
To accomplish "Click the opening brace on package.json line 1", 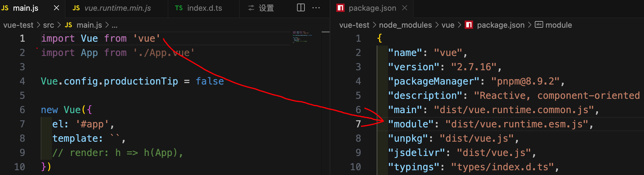I will coord(379,38).
